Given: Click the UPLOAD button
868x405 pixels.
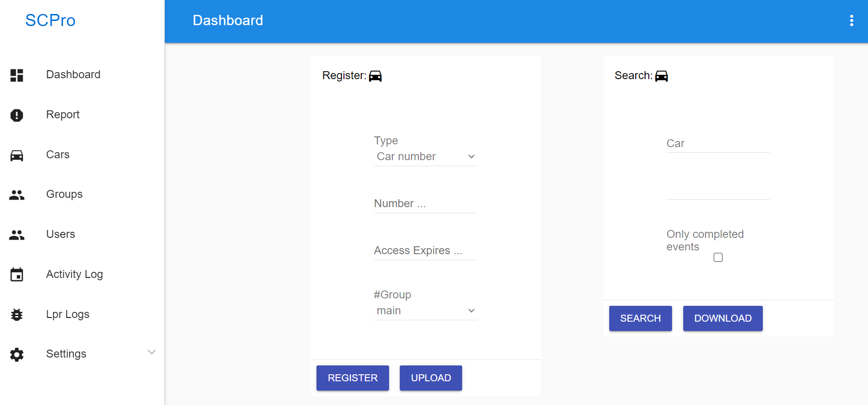Looking at the screenshot, I should point(431,378).
